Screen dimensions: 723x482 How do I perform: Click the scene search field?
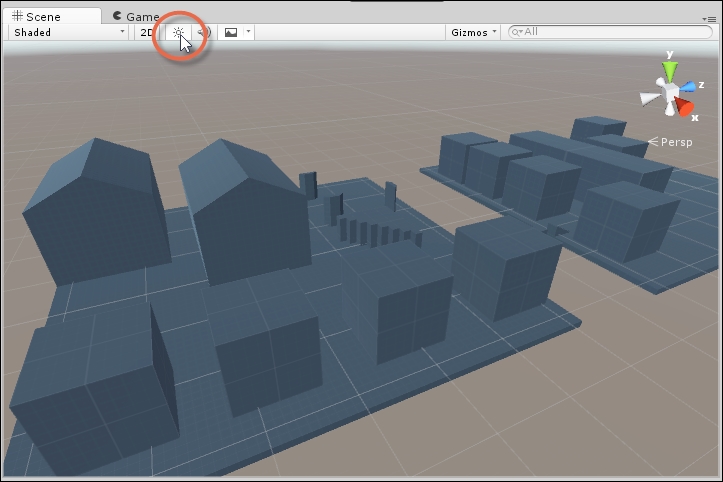point(610,32)
